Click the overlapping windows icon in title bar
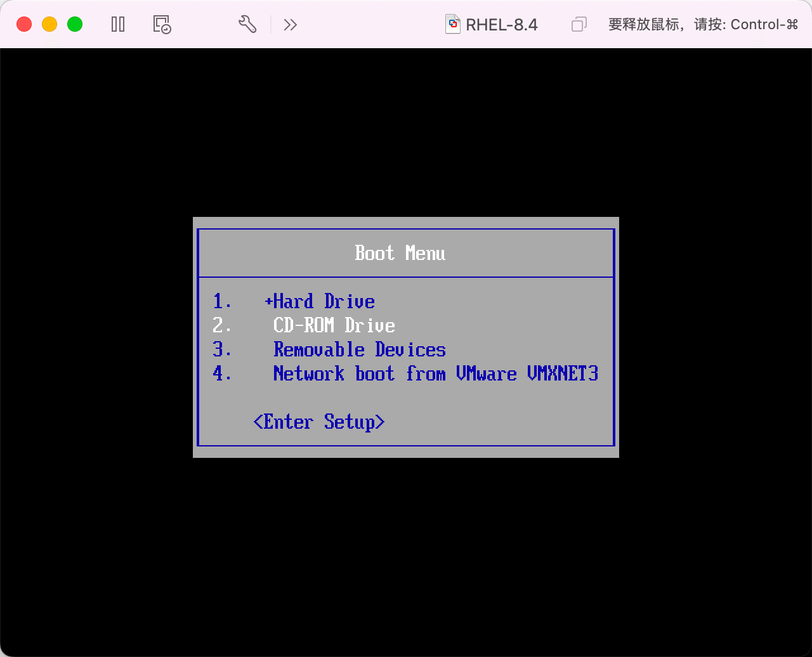The width and height of the screenshot is (812, 657). click(x=579, y=25)
